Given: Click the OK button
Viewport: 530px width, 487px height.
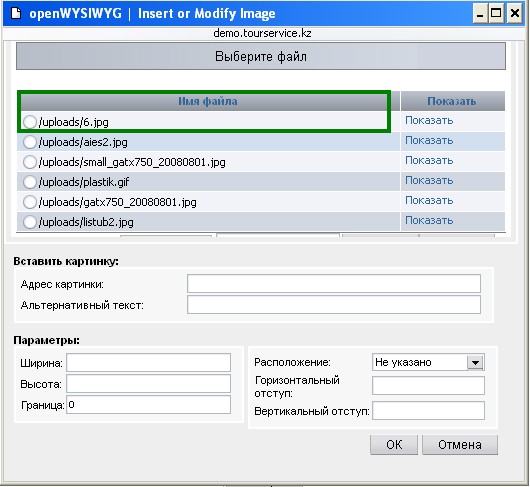Looking at the screenshot, I should 394,445.
